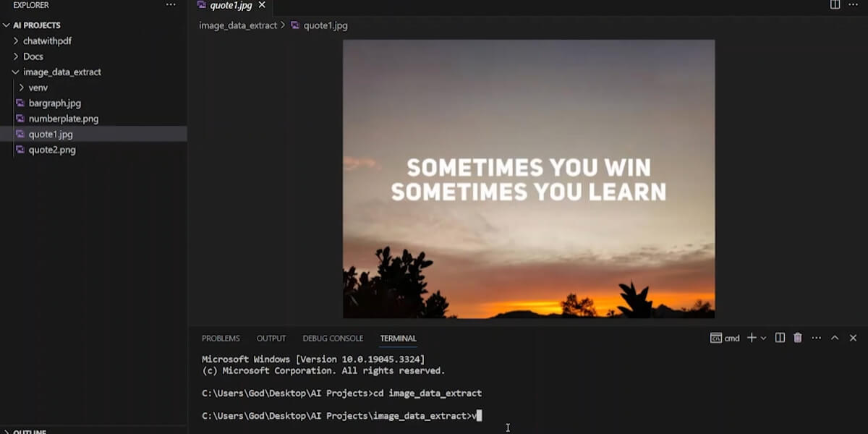Image resolution: width=868 pixels, height=434 pixels.
Task: Close the terminal panel
Action: pos(853,338)
